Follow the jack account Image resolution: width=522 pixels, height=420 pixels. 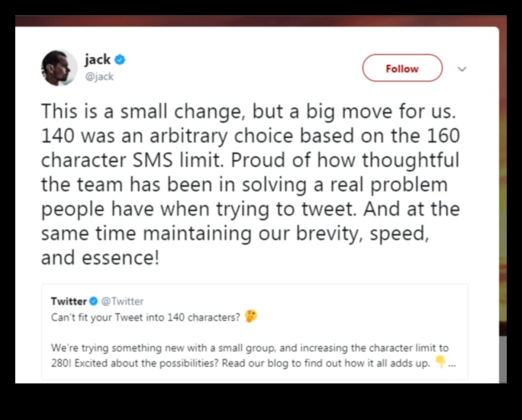pyautogui.click(x=401, y=68)
